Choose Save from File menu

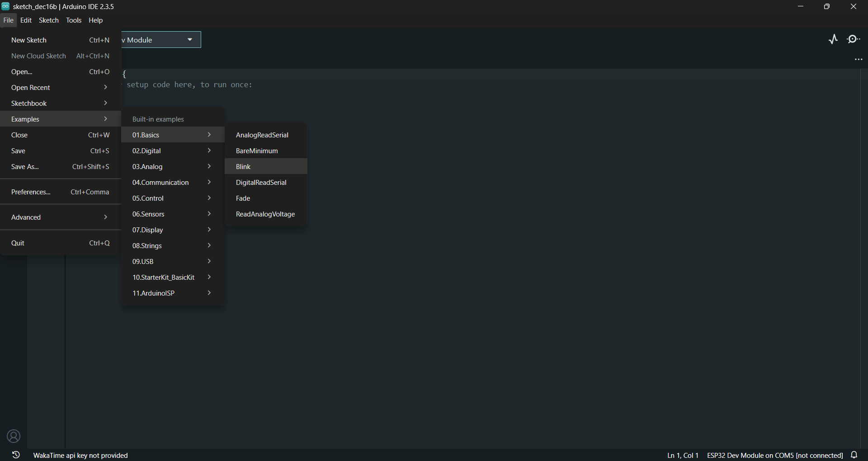[61, 151]
